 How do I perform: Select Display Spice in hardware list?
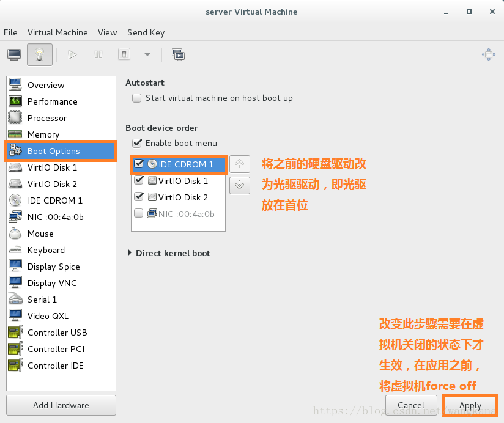coord(53,267)
